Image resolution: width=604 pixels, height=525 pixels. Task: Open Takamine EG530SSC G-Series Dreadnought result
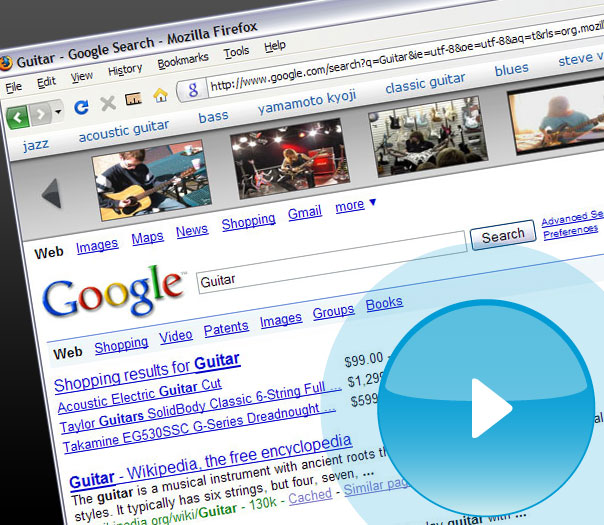coord(199,428)
